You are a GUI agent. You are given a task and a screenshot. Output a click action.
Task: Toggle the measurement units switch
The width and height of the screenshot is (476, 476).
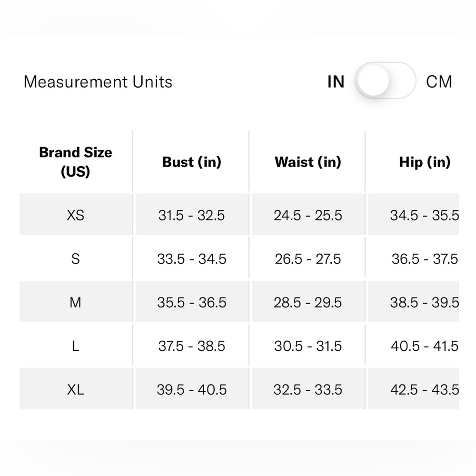(x=385, y=81)
